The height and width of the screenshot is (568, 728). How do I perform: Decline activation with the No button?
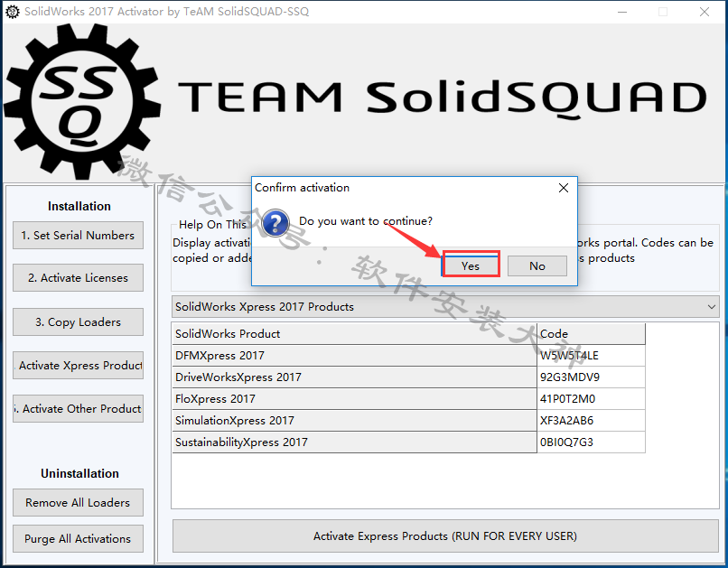click(537, 265)
